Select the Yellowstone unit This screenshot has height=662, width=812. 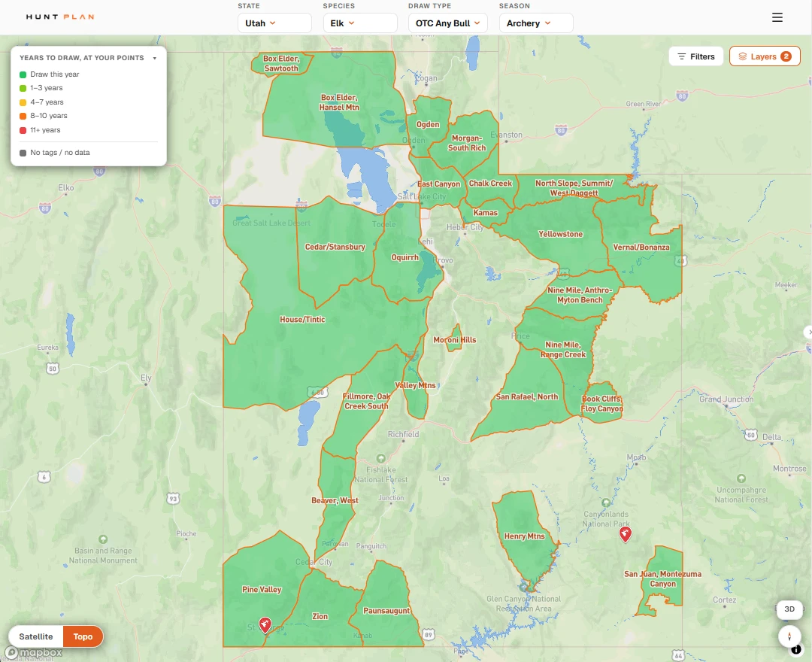point(560,234)
